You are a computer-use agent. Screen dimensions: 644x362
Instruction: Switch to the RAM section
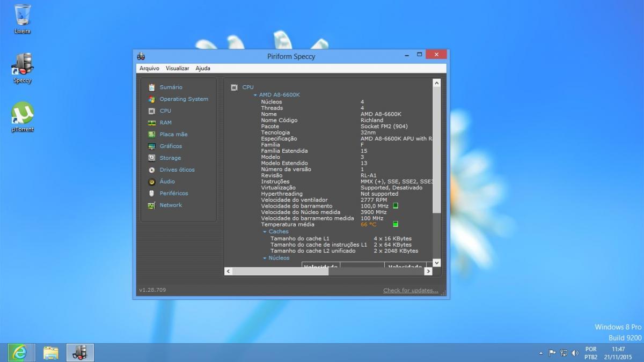click(x=165, y=123)
